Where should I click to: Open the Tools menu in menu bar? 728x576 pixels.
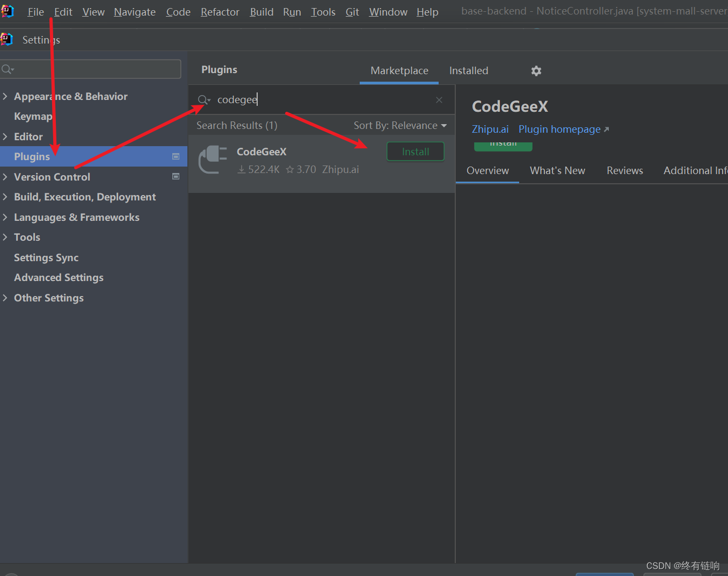coord(323,12)
